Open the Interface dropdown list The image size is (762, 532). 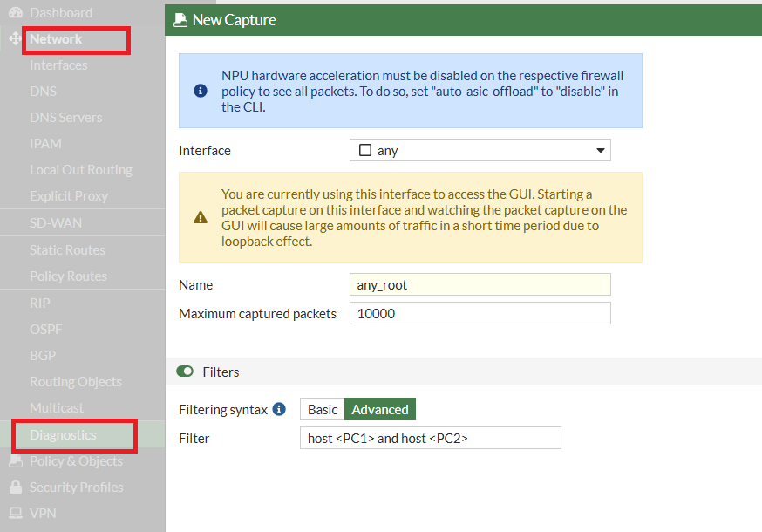(480, 150)
